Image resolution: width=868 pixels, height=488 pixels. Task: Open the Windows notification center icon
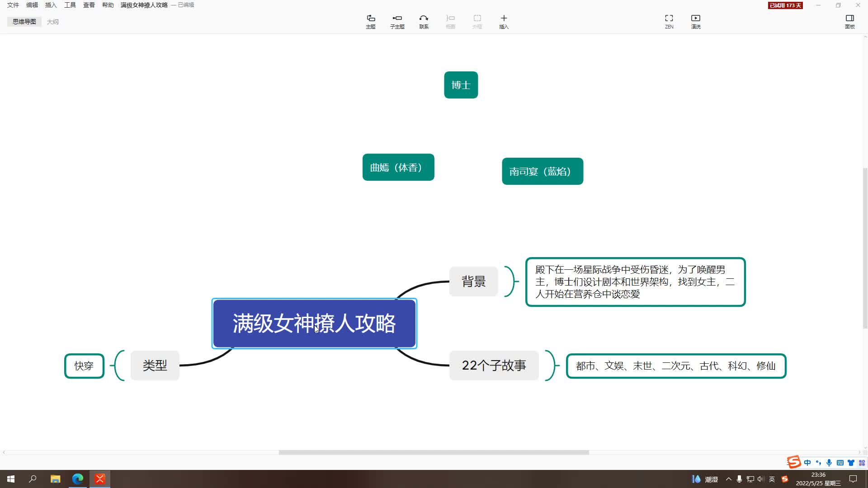853,479
